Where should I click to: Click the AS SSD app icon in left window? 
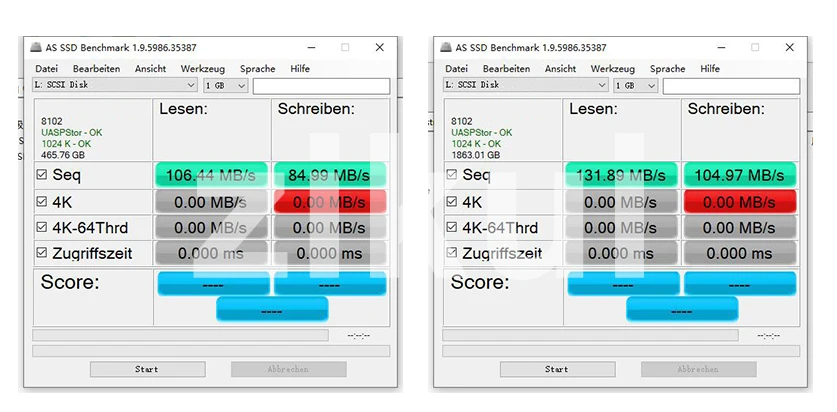(36, 47)
